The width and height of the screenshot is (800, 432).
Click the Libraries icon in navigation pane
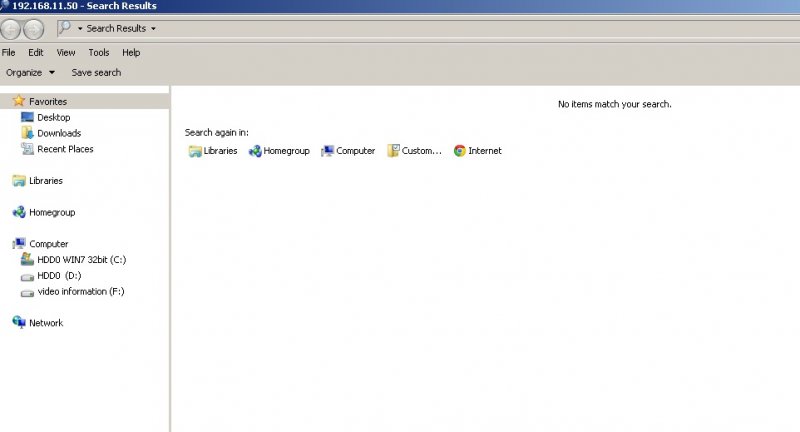(19, 181)
